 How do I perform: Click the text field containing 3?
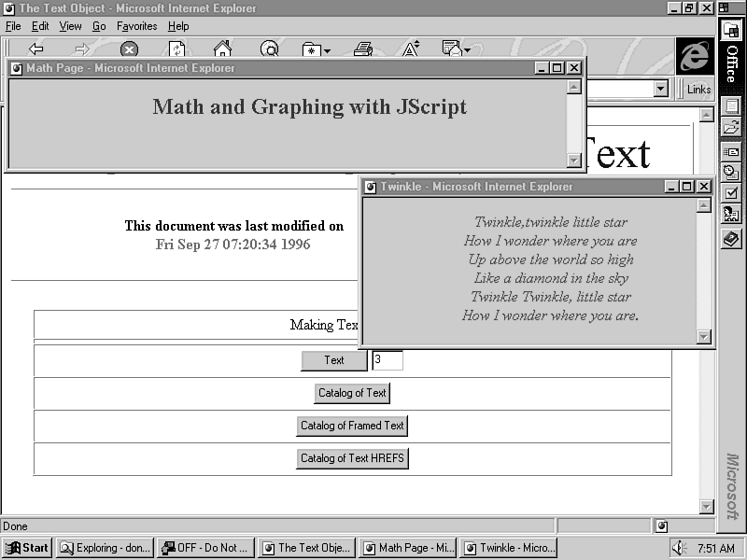click(x=387, y=360)
